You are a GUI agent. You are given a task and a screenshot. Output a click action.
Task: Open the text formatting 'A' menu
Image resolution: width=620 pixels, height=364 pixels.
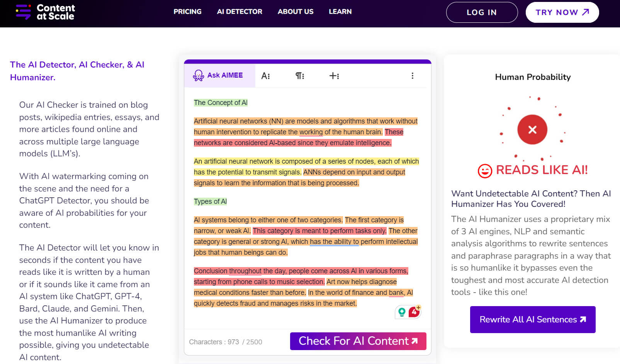tap(265, 76)
